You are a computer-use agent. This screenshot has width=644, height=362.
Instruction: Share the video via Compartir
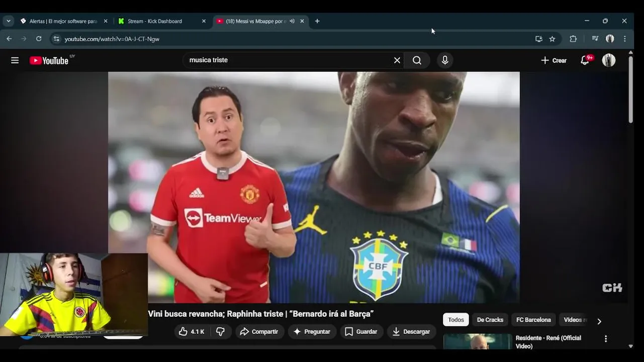pos(259,332)
